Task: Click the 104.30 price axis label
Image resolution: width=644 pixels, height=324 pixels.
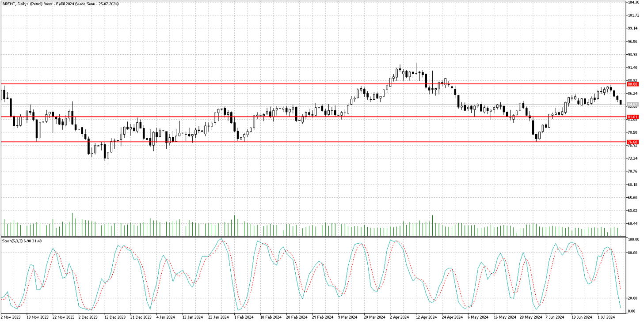Action: 634,2
